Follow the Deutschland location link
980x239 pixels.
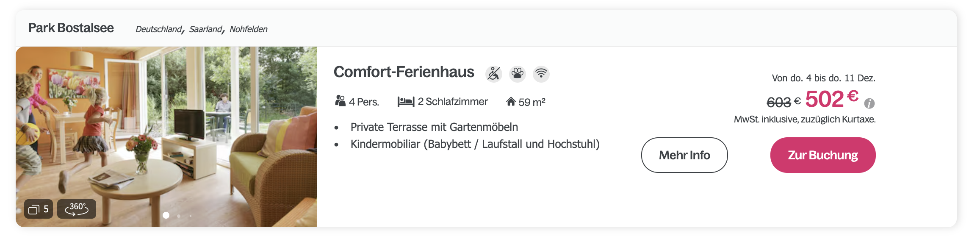(158, 29)
